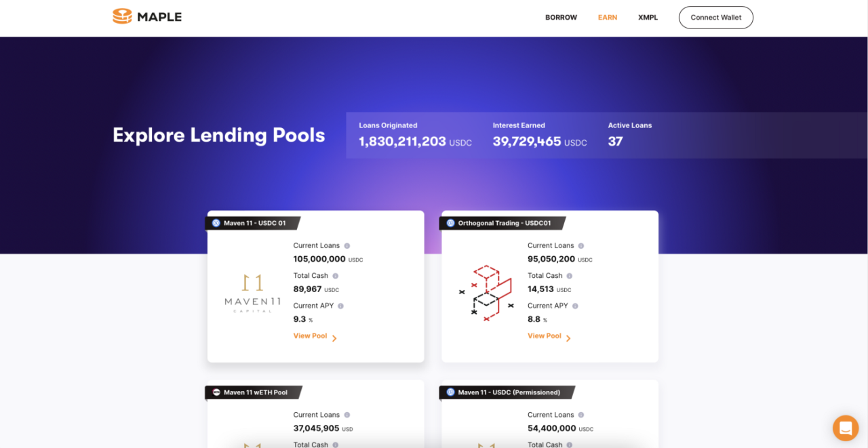Click info icon beside Maven 11 USDC (Permissioned) Current Loans
The image size is (868, 448).
[x=581, y=415]
